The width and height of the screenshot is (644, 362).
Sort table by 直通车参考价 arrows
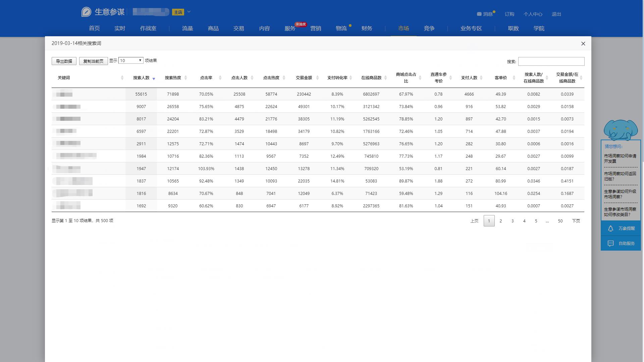[450, 78]
